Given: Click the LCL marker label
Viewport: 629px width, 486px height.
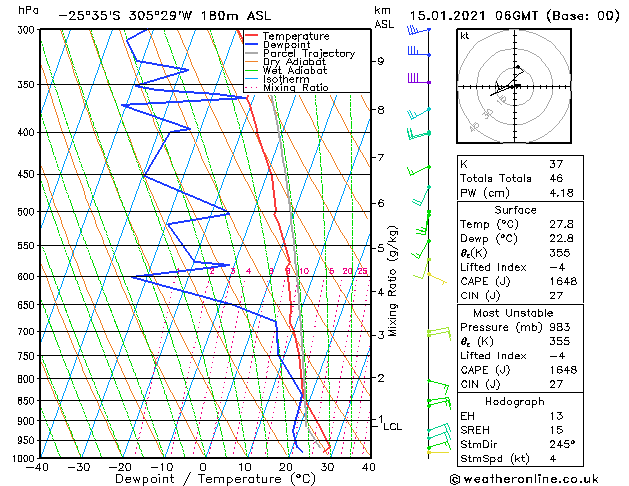Looking at the screenshot, I should tap(393, 427).
